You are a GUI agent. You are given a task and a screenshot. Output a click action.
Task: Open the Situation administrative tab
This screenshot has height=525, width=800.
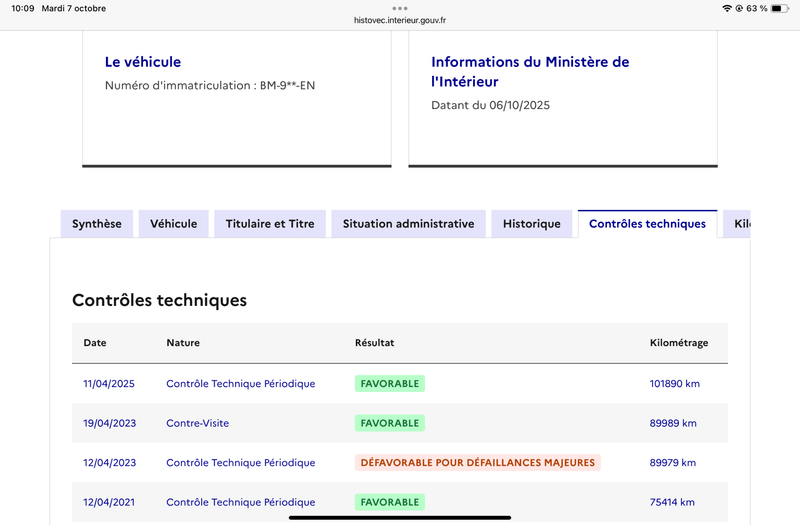coord(408,224)
